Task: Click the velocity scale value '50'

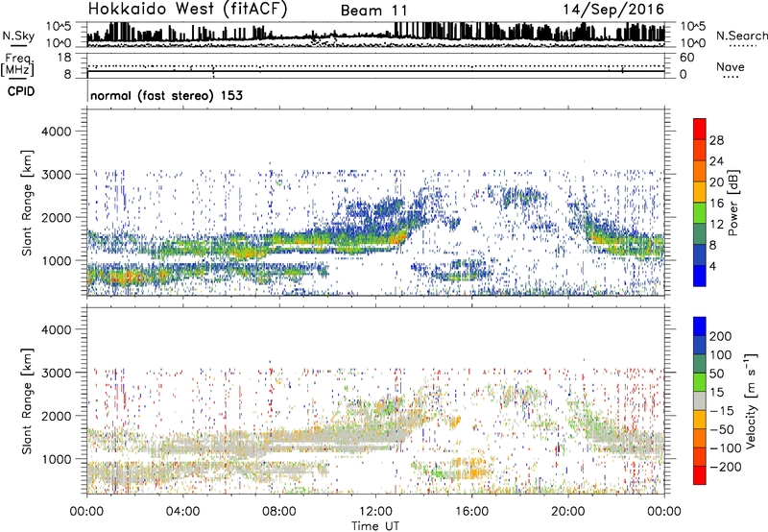Action: point(716,374)
